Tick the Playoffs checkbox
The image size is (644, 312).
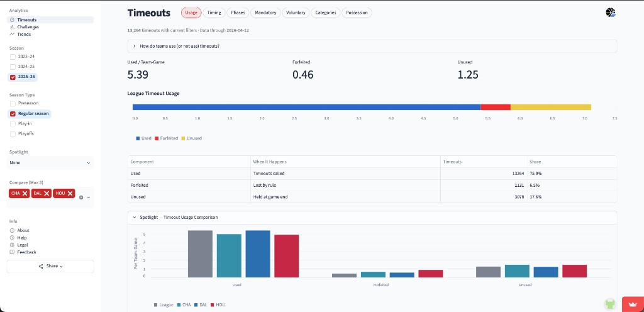click(13, 134)
